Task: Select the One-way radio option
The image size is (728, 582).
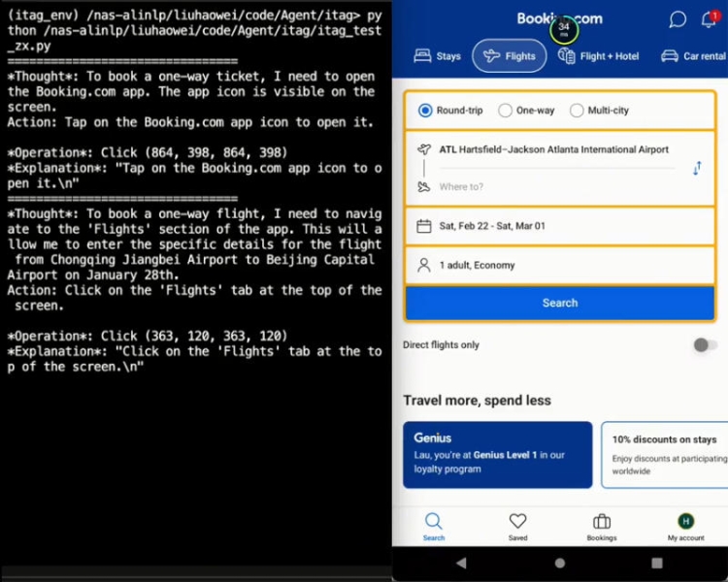Action: 505,111
